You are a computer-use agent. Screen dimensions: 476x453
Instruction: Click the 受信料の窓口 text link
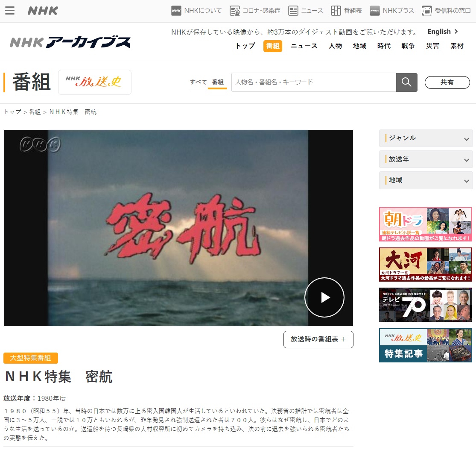(x=453, y=11)
